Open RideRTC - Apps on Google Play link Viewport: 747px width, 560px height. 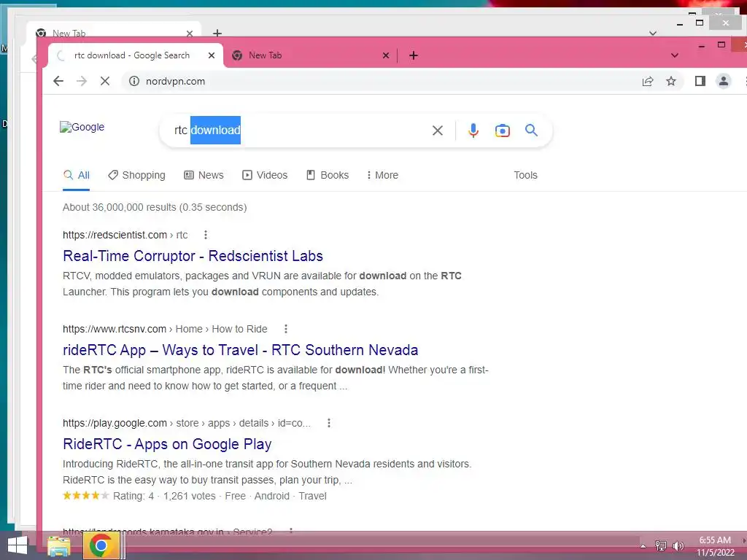[167, 444]
